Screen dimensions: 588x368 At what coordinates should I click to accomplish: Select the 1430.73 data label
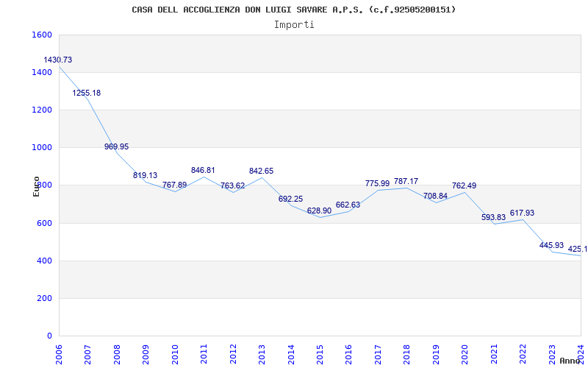[58, 60]
